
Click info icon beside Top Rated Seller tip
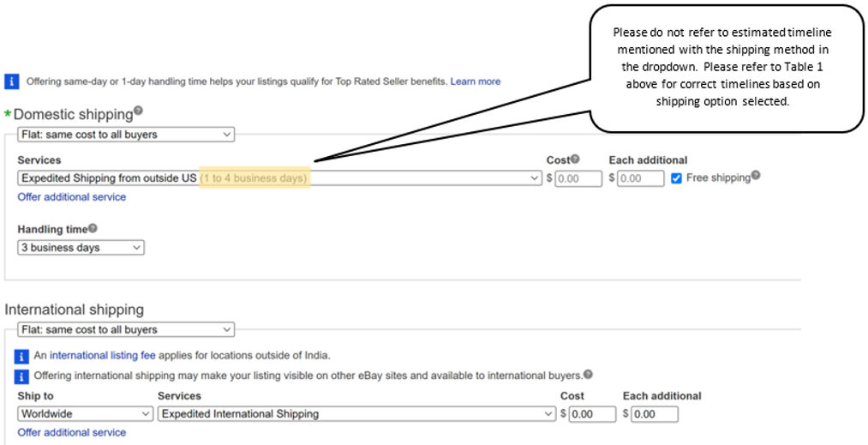click(12, 81)
